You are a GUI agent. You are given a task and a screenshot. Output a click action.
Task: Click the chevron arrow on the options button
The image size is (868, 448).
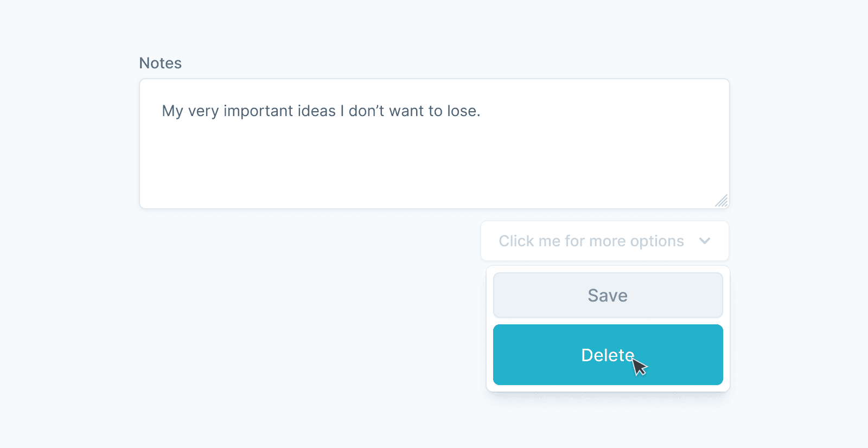point(705,241)
